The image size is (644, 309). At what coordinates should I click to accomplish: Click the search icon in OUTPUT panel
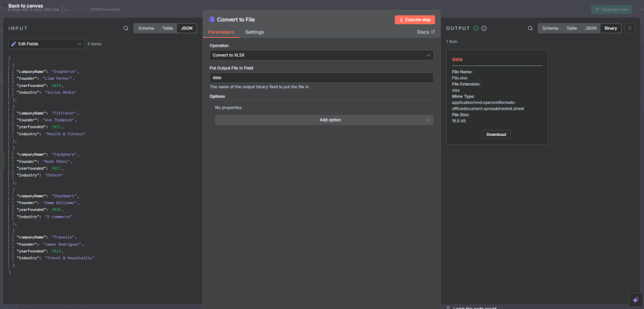coord(530,28)
